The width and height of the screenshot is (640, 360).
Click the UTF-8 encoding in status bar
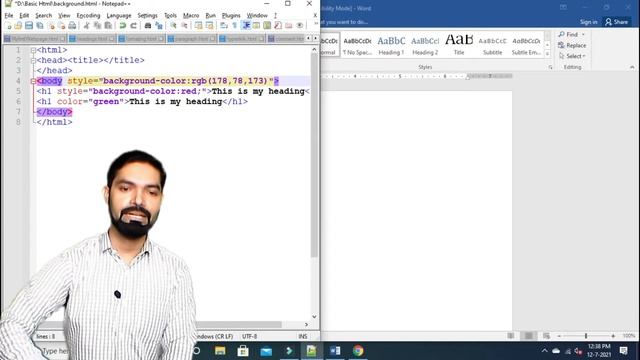pos(249,336)
